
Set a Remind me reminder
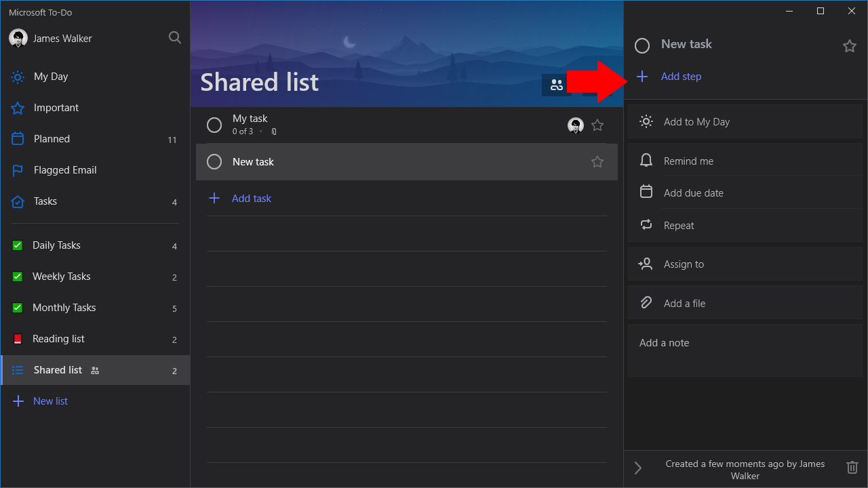(x=746, y=161)
